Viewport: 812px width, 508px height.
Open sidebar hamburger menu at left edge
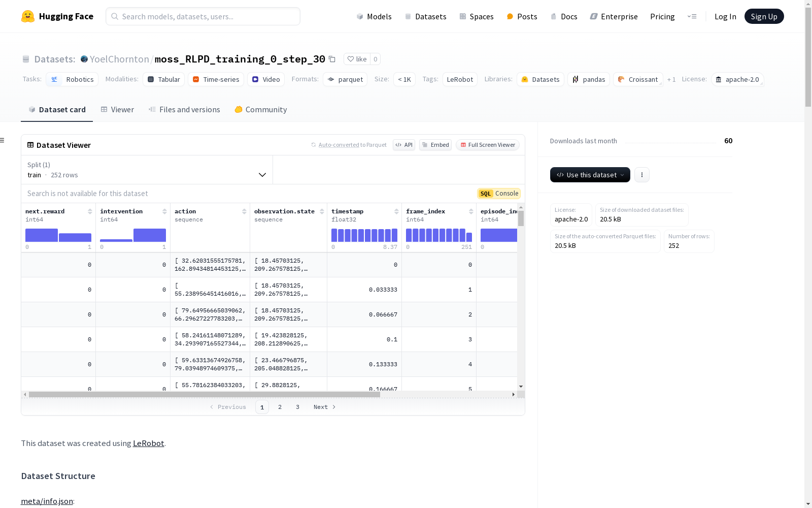coord(2,140)
